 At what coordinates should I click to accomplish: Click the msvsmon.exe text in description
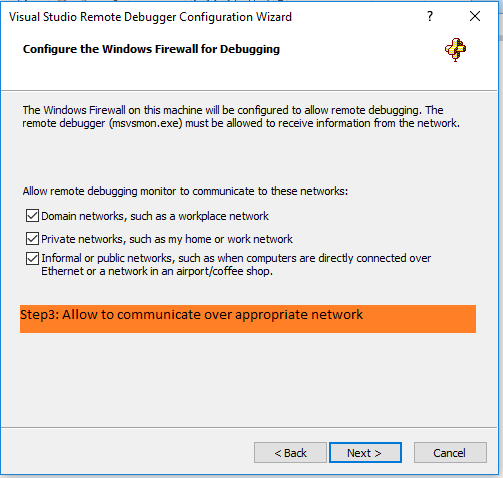(x=146, y=123)
